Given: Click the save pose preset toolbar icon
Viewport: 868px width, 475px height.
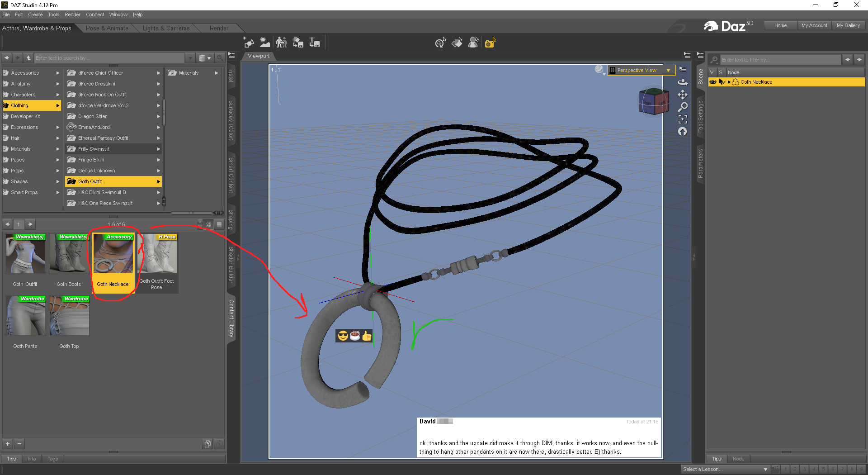Looking at the screenshot, I should (x=314, y=43).
